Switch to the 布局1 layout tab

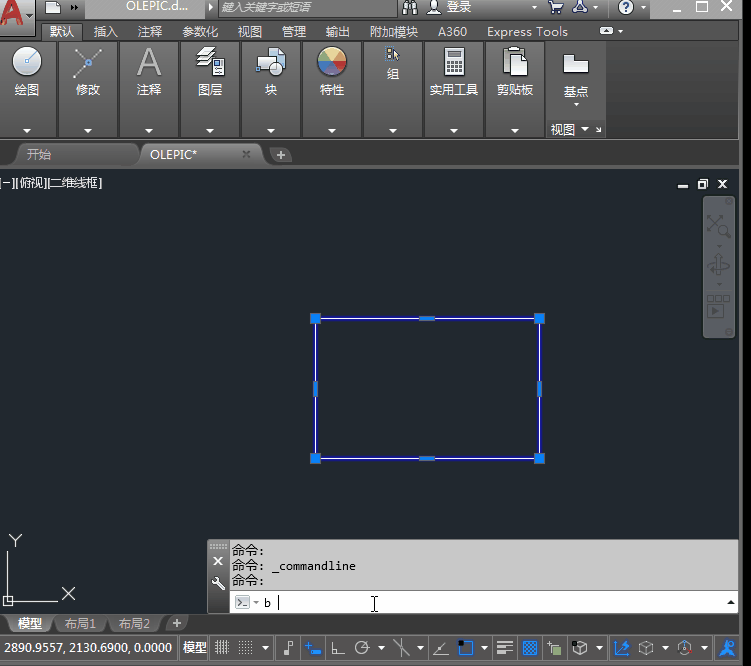point(80,624)
